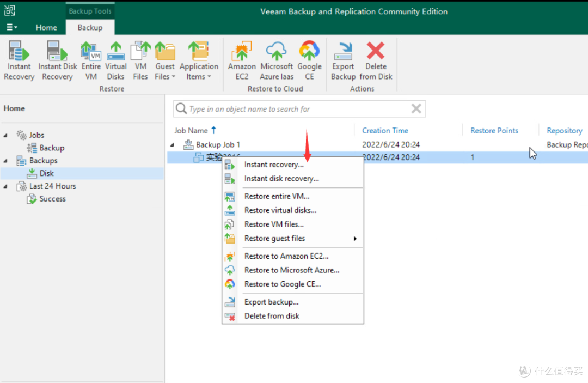The width and height of the screenshot is (588, 383).
Task: Focus the object name search field
Action: [299, 109]
